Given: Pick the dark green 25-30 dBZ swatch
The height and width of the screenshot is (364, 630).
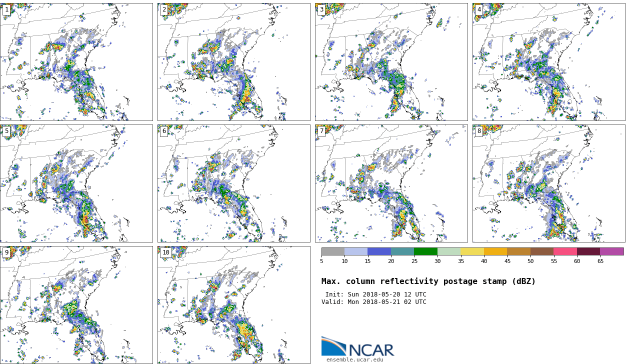Looking at the screenshot, I should click(x=425, y=251).
